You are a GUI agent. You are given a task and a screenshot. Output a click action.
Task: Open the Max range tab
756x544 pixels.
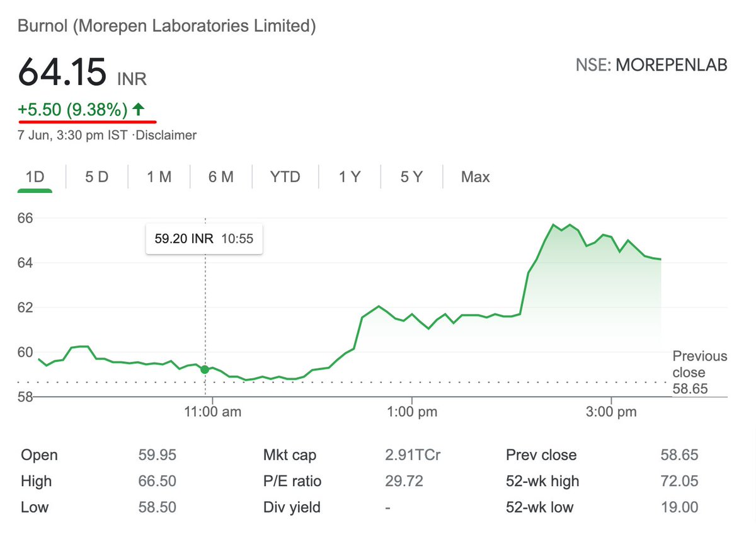[476, 177]
